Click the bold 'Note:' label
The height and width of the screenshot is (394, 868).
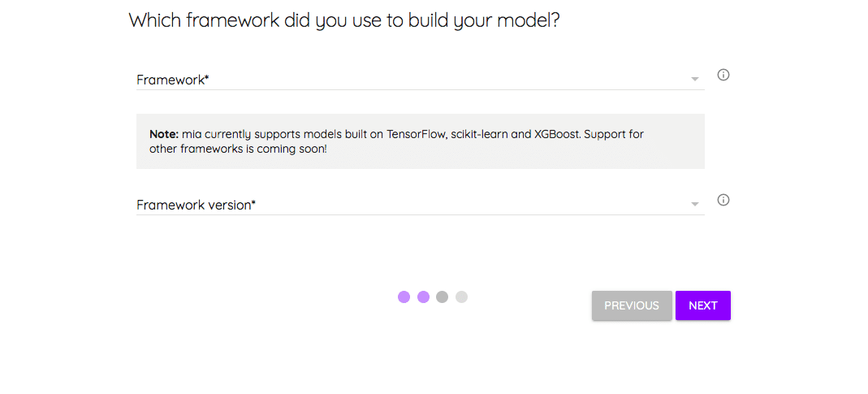tap(164, 134)
